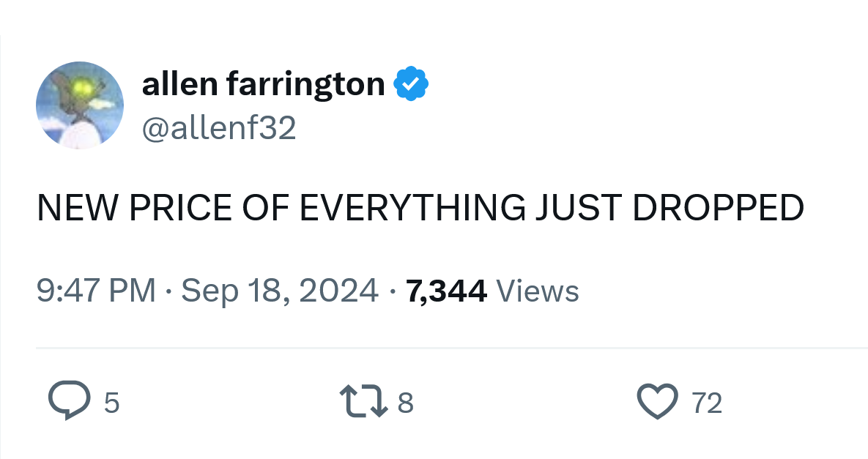The image size is (868, 459).
Task: Click the Sep 18, 2024 date
Action: coord(280,291)
